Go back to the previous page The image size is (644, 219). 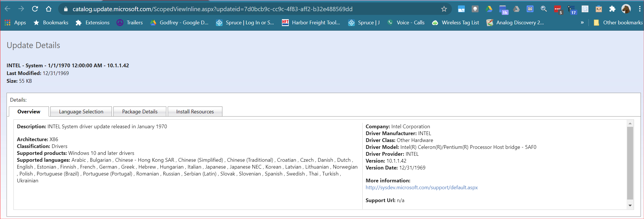click(x=7, y=9)
